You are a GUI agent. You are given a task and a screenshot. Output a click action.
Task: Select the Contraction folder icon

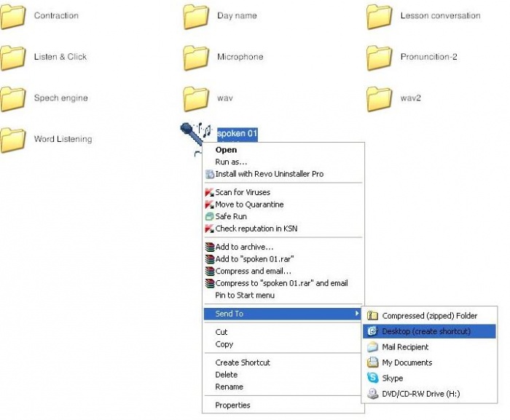tap(12, 16)
